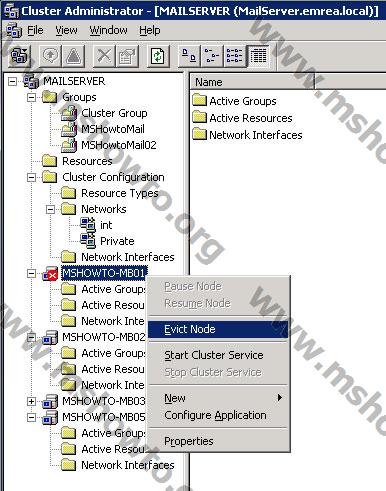This screenshot has width=386, height=491.
Task: Select Active Resources folder in right pane
Action: (x=251, y=118)
